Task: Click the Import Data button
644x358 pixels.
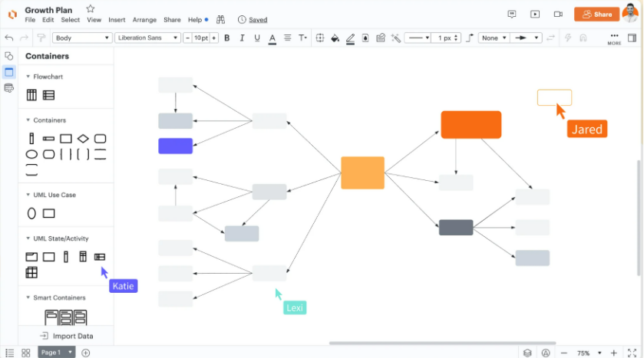Action: [67, 336]
